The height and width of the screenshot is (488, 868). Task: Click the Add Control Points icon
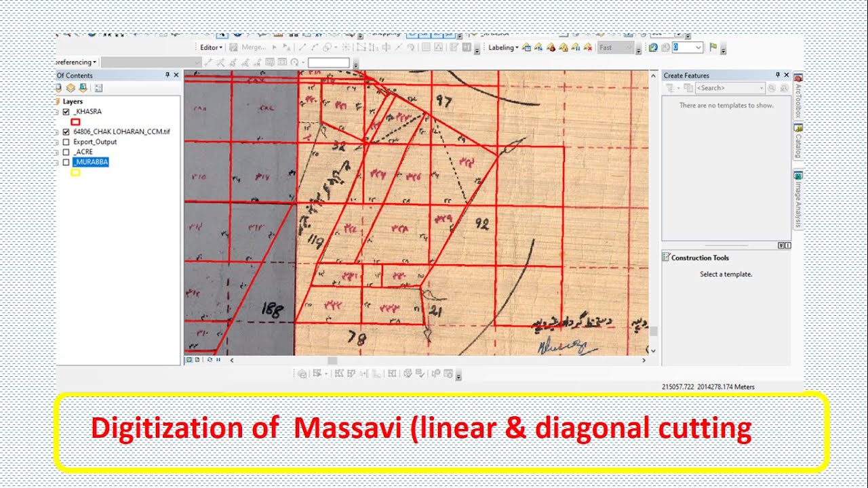click(207, 62)
